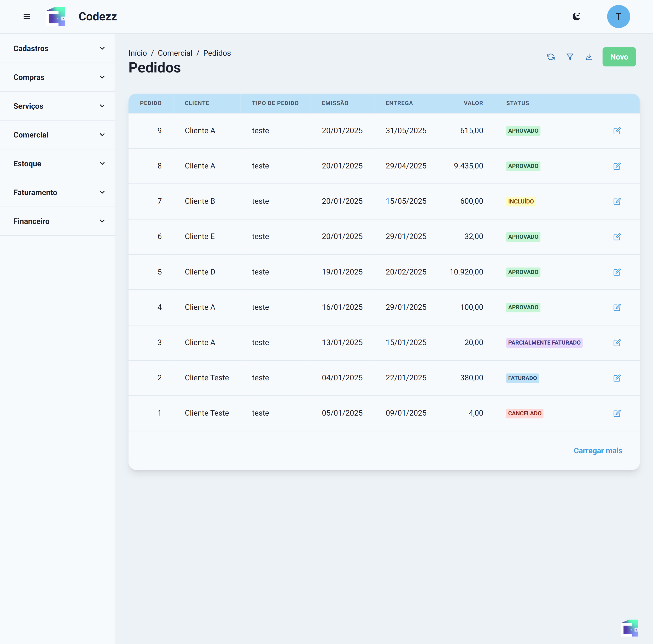The height and width of the screenshot is (644, 653).
Task: Open edit icon for order 3
Action: pyautogui.click(x=617, y=343)
